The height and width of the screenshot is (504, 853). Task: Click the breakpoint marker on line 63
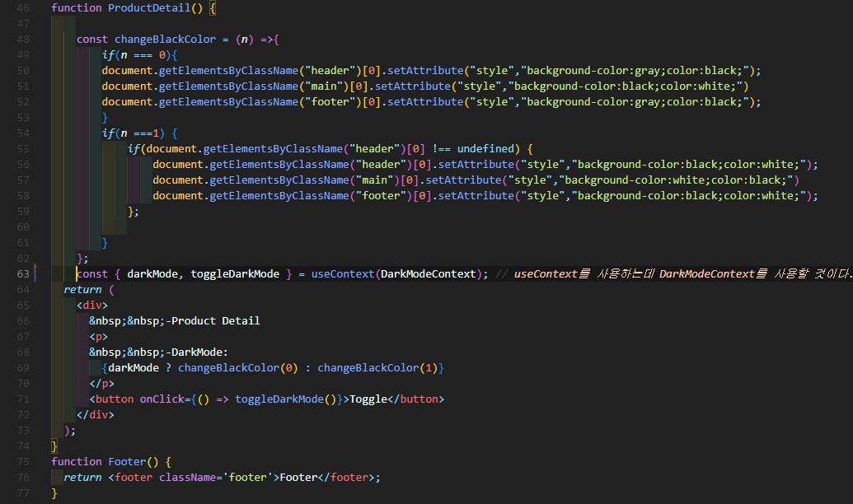click(x=36, y=273)
